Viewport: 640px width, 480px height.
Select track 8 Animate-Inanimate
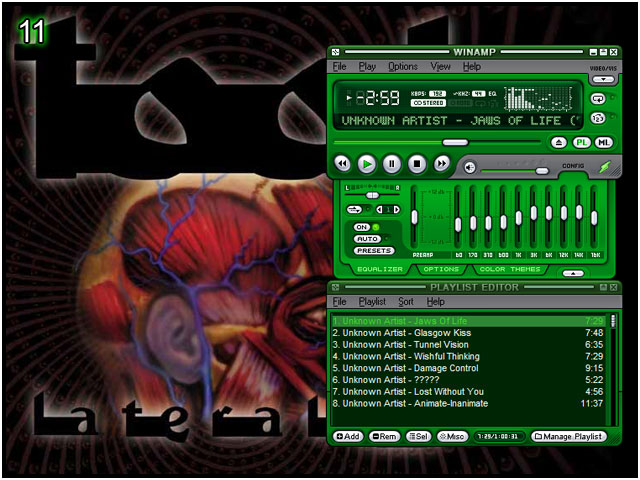[468, 404]
